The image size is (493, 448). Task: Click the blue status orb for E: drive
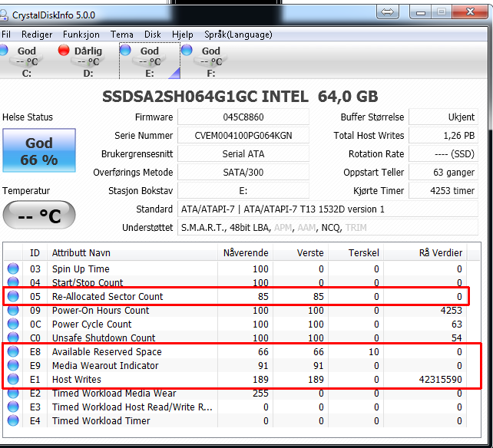pyautogui.click(x=125, y=50)
